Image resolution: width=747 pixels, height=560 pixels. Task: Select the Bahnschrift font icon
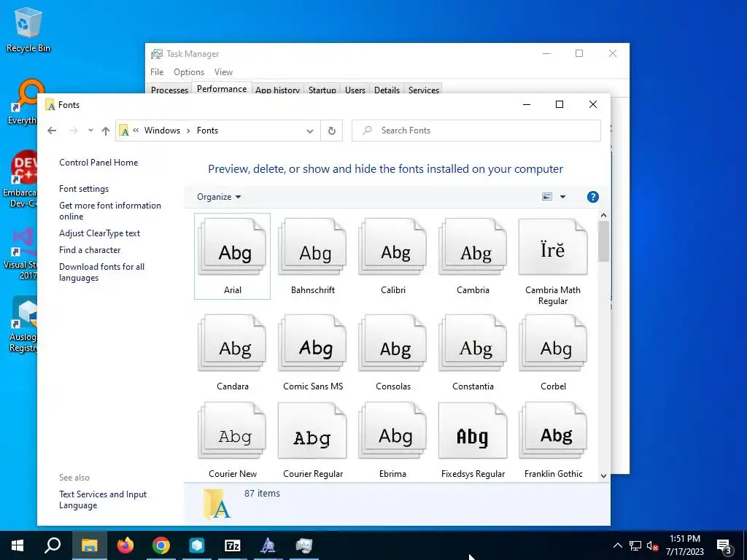coord(312,247)
